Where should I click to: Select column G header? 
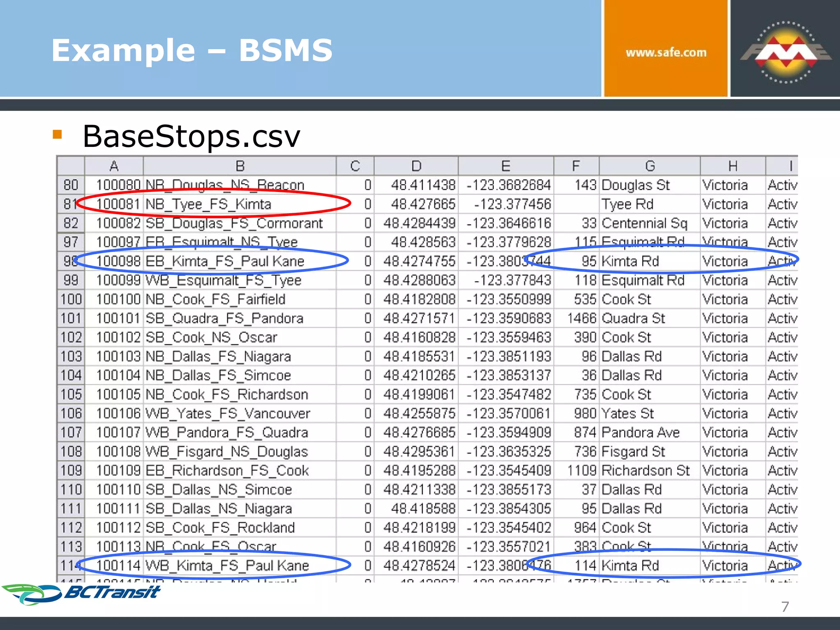click(650, 166)
